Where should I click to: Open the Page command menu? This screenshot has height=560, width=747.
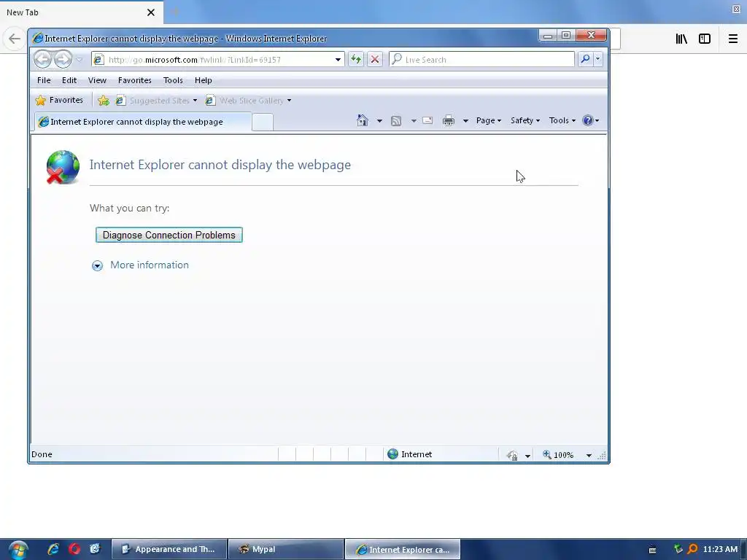[x=489, y=120]
